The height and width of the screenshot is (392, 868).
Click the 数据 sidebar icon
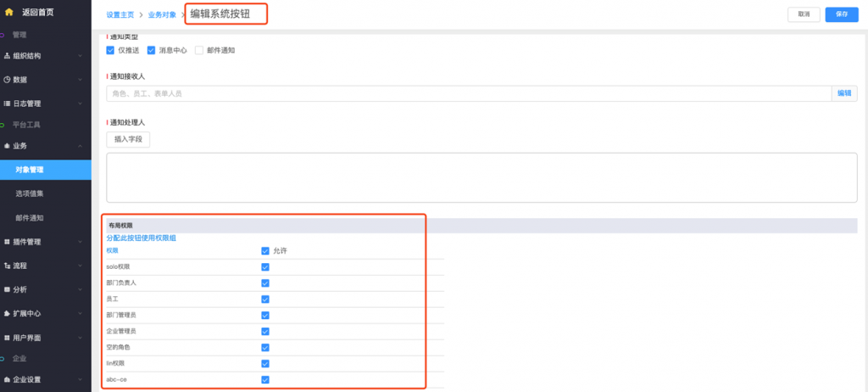tap(7, 80)
